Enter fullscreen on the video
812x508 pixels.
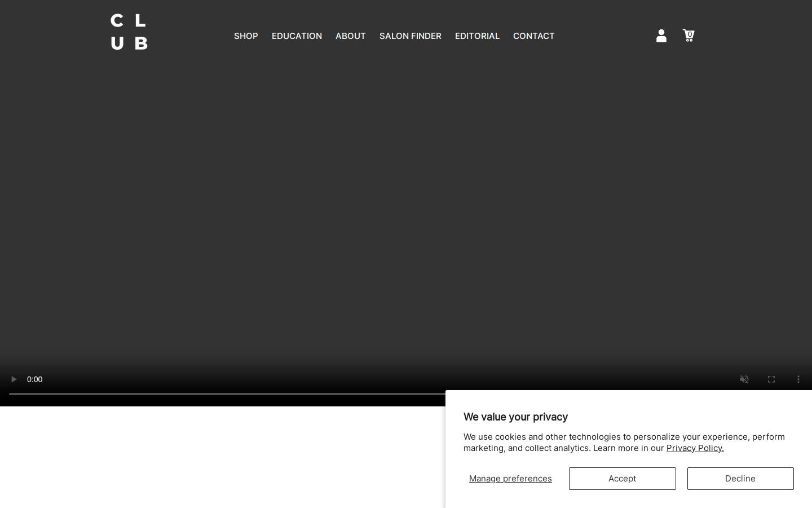[771, 379]
